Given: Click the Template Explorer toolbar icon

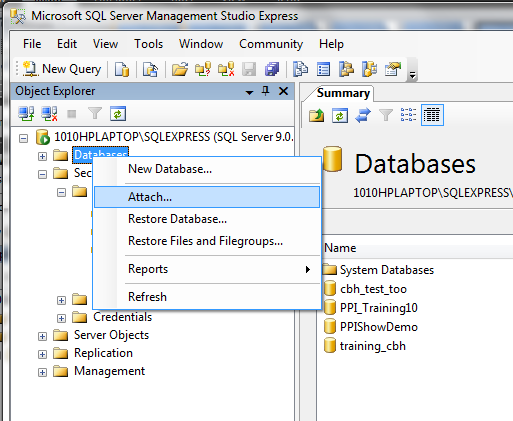Looking at the screenshot, I should [x=370, y=69].
